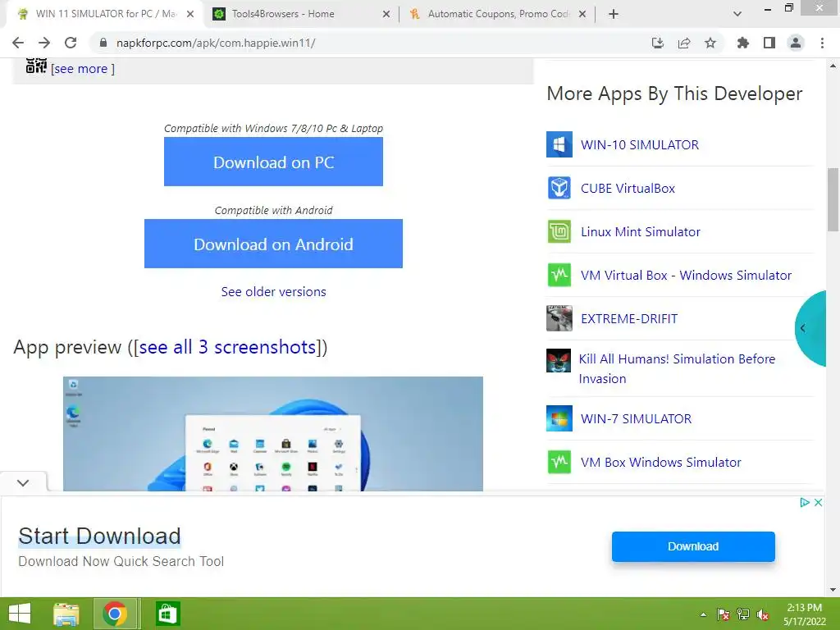Open the WIN-10 SIMULATOR app icon
The image size is (840, 630).
[x=559, y=144]
